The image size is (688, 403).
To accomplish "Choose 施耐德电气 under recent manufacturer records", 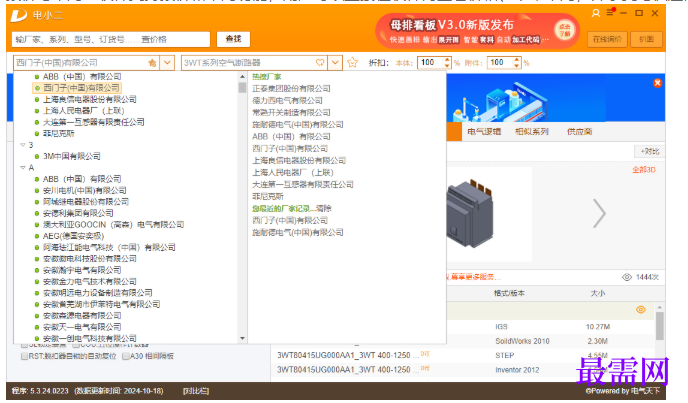I will pos(298,232).
